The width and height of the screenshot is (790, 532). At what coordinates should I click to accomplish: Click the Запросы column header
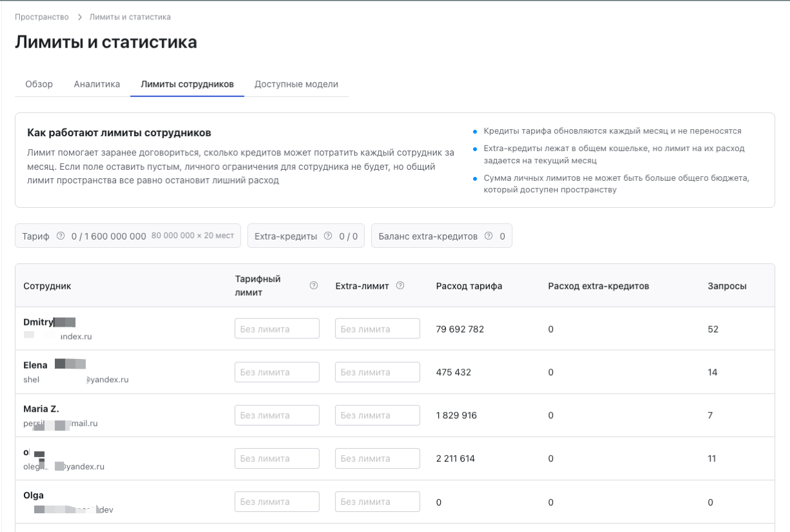[727, 286]
